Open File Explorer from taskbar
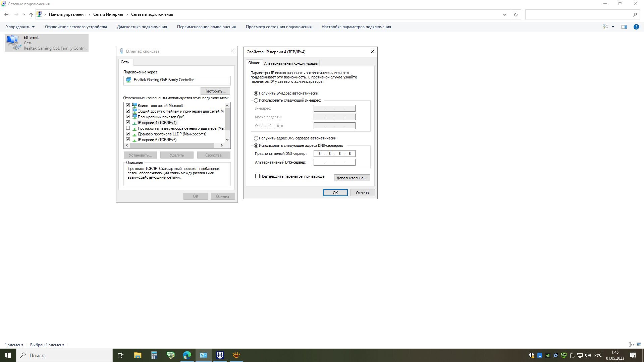Image resolution: width=644 pixels, height=362 pixels. [x=138, y=355]
